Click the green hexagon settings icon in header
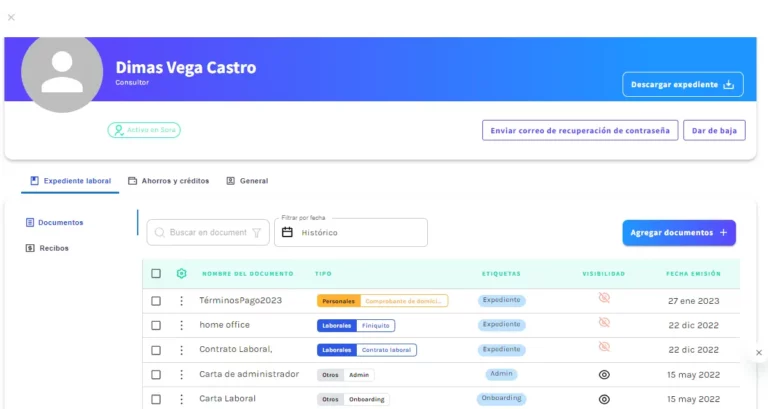The width and height of the screenshot is (768, 409). click(x=181, y=273)
